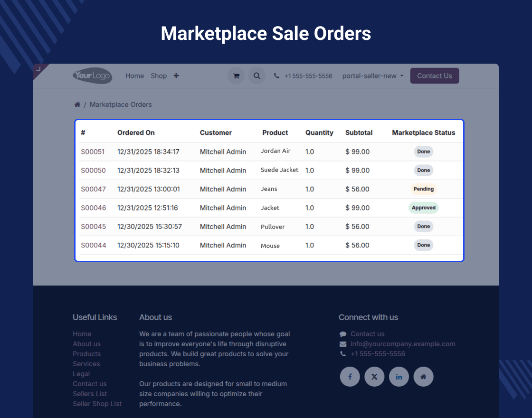Screen dimensions: 532x418
Task: Expand the portal-seller-new user dropdown
Action: tap(372, 76)
